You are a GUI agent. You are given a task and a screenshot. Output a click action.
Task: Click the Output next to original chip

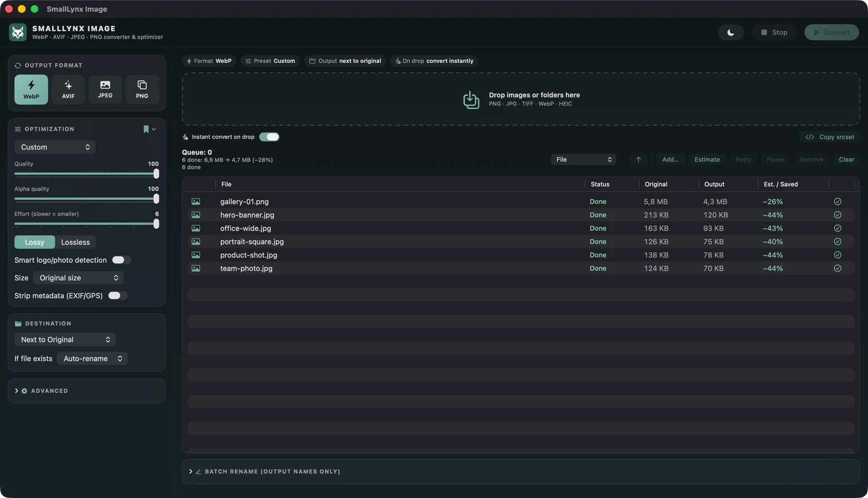click(345, 61)
